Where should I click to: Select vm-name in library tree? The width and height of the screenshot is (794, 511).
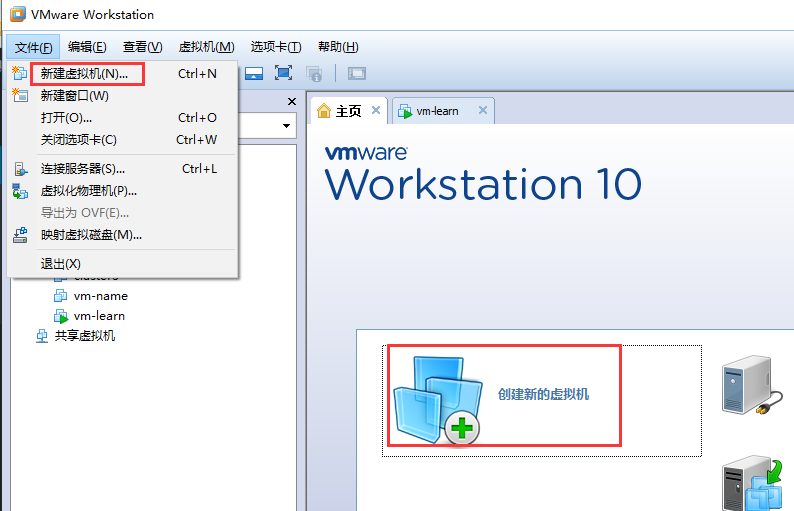[x=101, y=296]
